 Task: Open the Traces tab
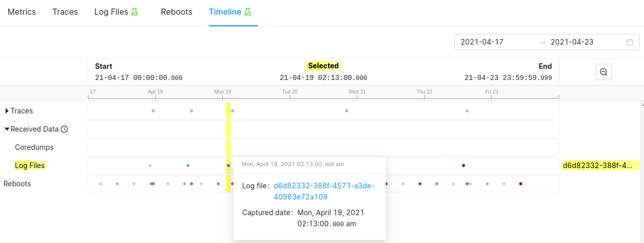[65, 12]
